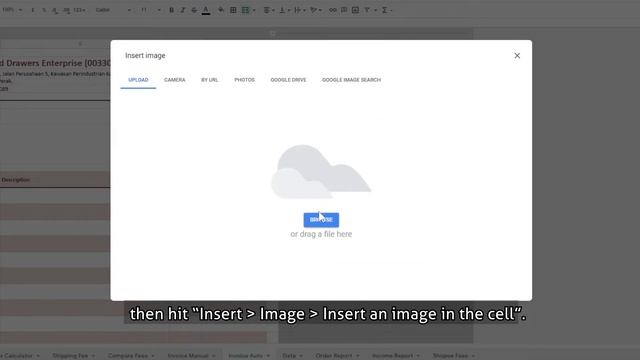Screen dimensions: 640x360
Task: Open the text wrapping menu
Action: coord(300,10)
